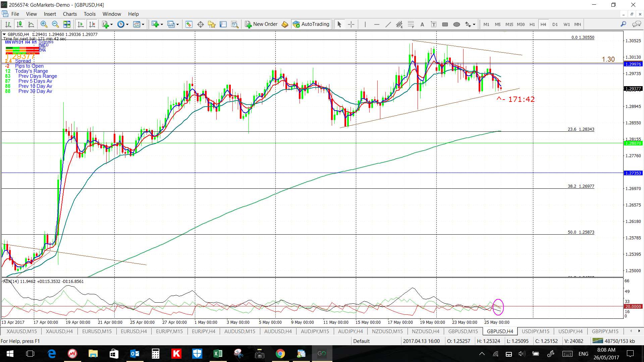Switch to M1 timeframe
Viewport: 644px width, 362px height.
pos(486,24)
